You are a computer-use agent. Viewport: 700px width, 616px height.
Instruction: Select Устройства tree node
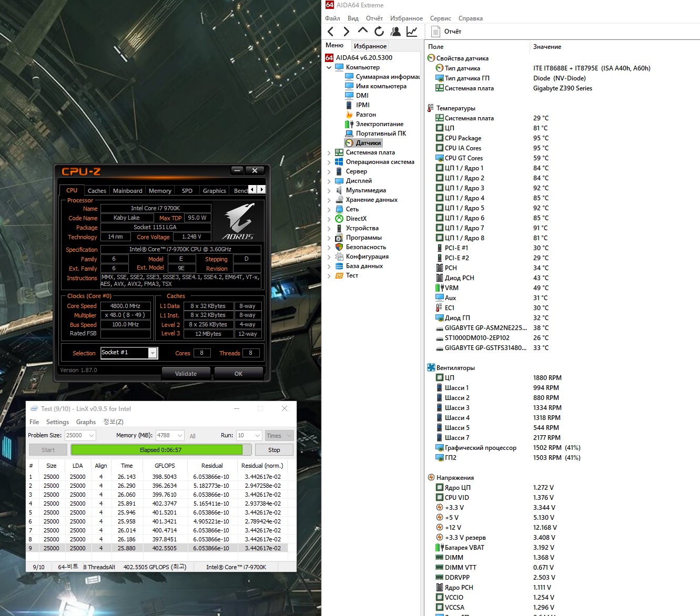click(x=357, y=228)
